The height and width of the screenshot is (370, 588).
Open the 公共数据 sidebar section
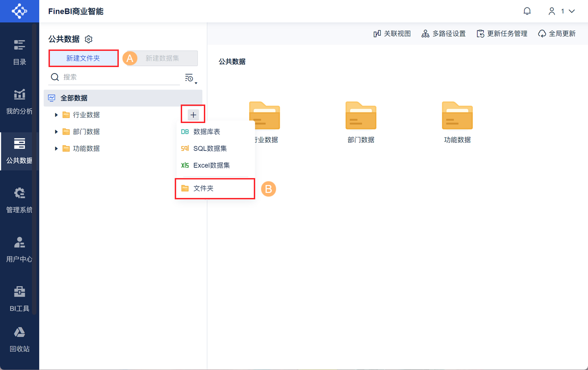coord(19,151)
